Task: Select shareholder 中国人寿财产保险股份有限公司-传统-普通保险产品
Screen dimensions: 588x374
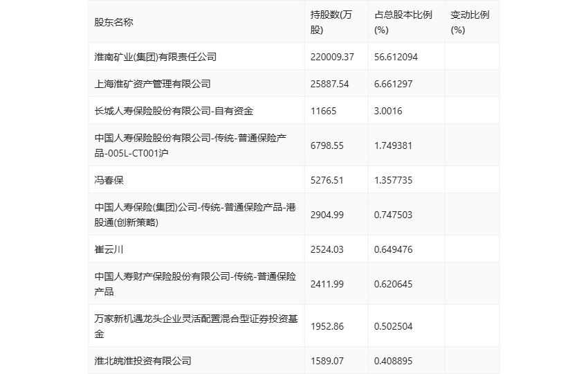Action: pyautogui.click(x=195, y=283)
